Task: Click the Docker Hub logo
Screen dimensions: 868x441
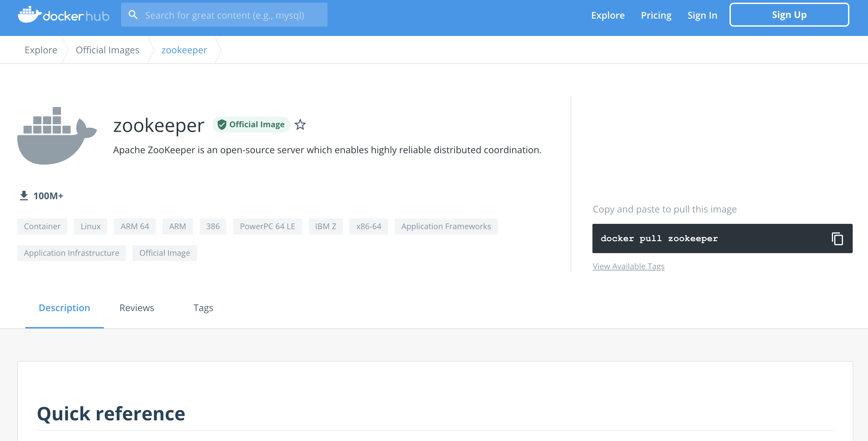Action: pos(64,15)
